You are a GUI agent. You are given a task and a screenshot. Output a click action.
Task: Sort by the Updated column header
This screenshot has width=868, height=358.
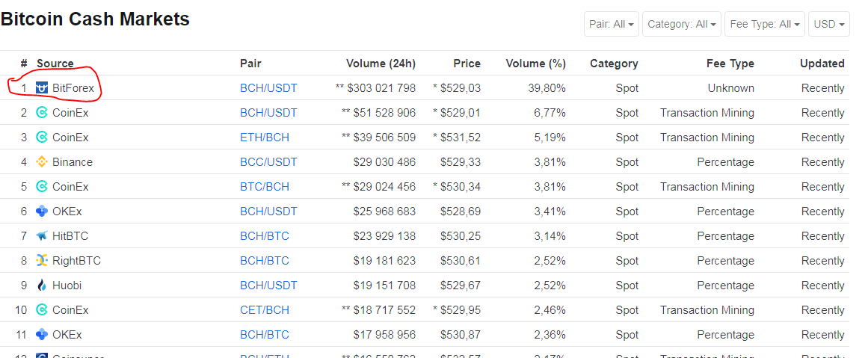tap(822, 64)
